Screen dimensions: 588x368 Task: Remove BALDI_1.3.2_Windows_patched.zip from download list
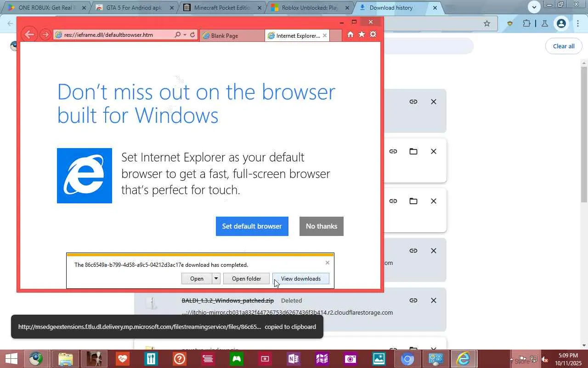tap(434, 300)
